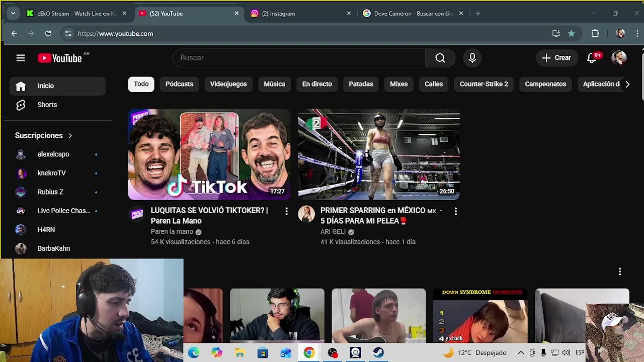644x362 pixels.
Task: Select the Calles filter chip
Action: point(434,84)
